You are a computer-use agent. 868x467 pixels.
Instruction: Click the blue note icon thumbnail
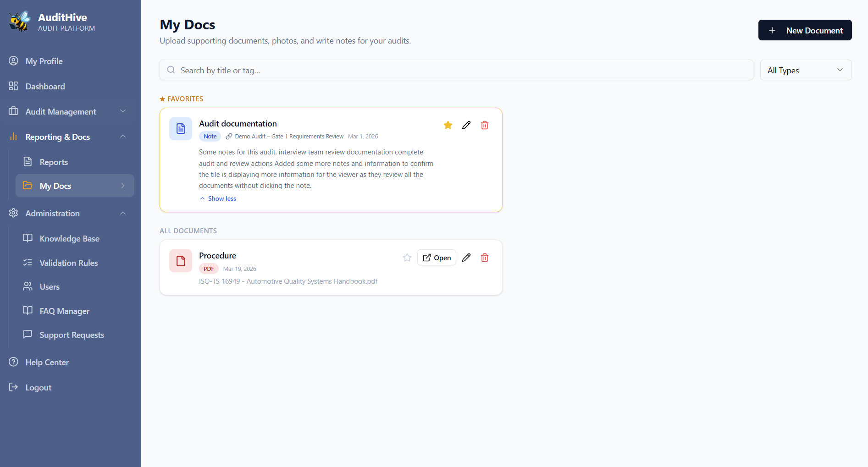click(x=181, y=128)
